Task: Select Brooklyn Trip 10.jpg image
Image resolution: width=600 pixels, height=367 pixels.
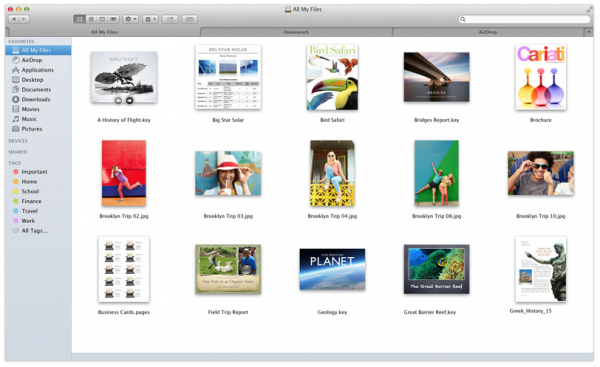Action: click(x=541, y=173)
